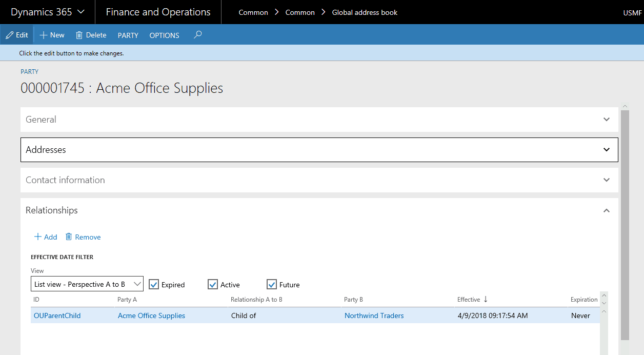Click the Expiration column header
The width and height of the screenshot is (644, 355).
coord(584,300)
